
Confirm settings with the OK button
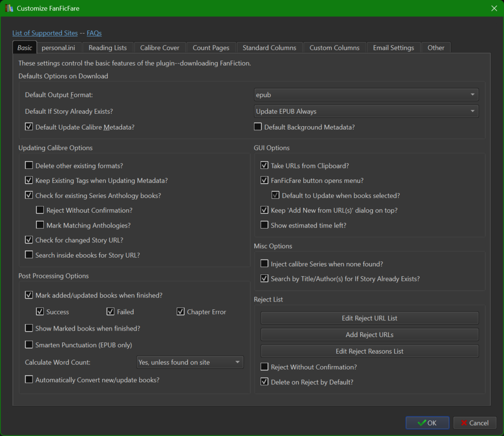427,423
